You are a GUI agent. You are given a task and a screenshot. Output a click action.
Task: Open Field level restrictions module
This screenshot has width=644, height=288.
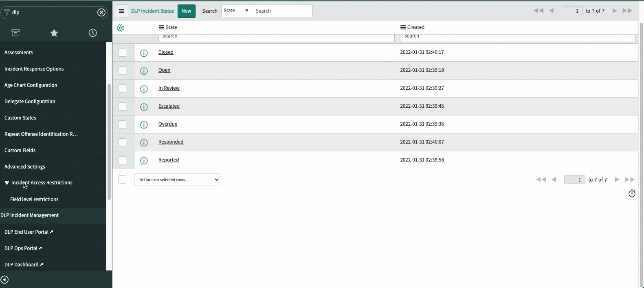click(34, 199)
